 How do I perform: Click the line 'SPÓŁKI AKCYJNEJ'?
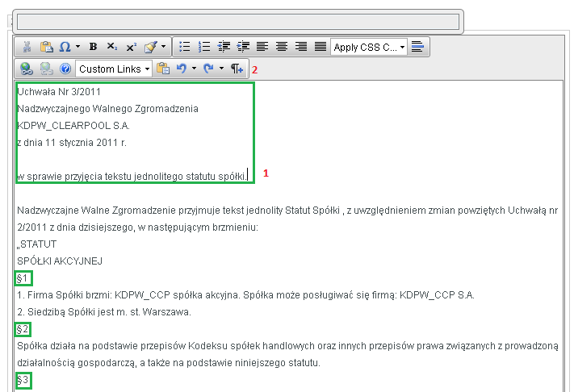(x=60, y=261)
